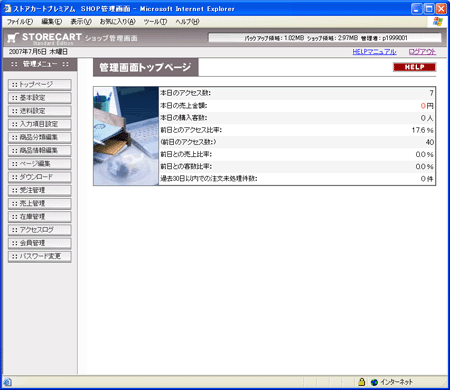450x390 pixels.
Task: Click the 本日の売上金額 label
Action: pyautogui.click(x=184, y=106)
